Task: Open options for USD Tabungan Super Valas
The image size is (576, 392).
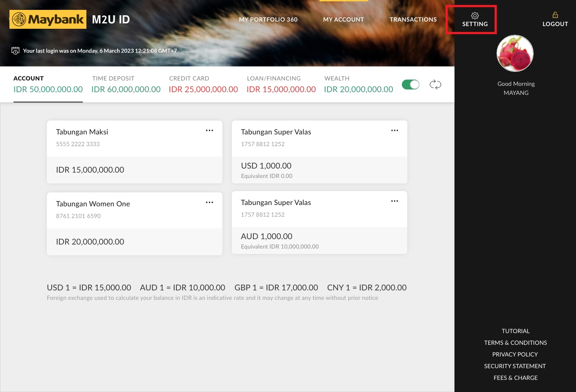Action: pos(395,130)
